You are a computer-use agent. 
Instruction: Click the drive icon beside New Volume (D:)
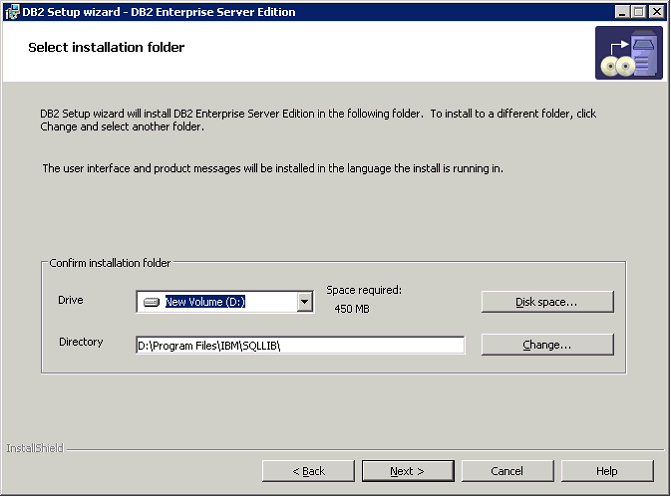[x=151, y=302]
